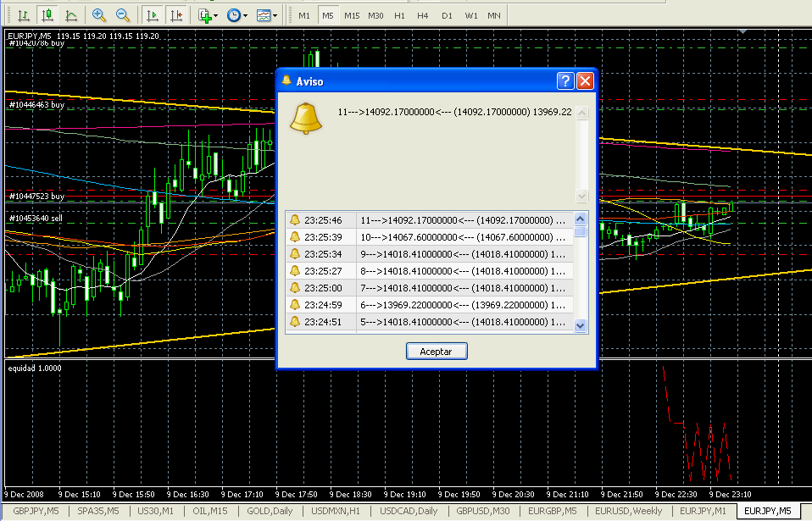Click order label #10453640 sell
Screen dimensions: 812x521
coord(36,219)
